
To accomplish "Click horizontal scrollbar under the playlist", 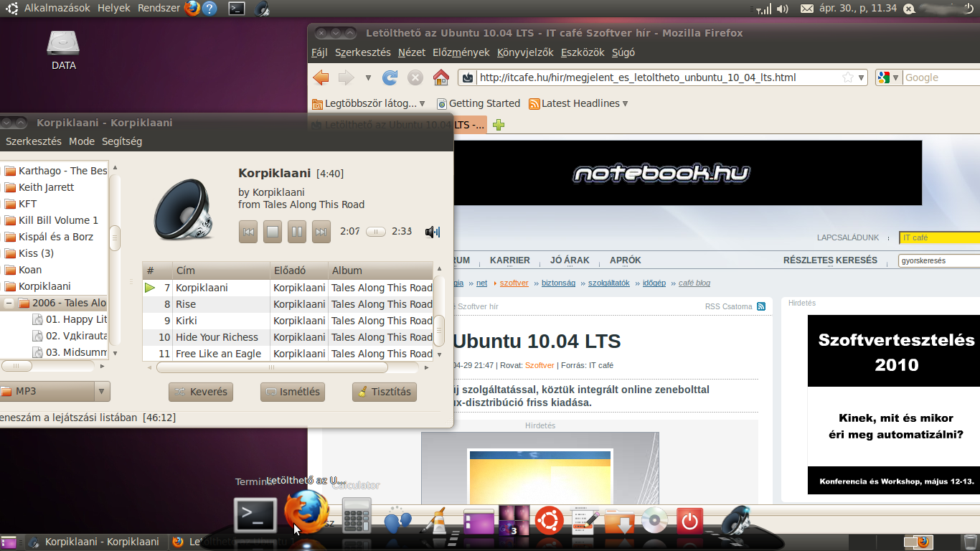I will point(272,367).
